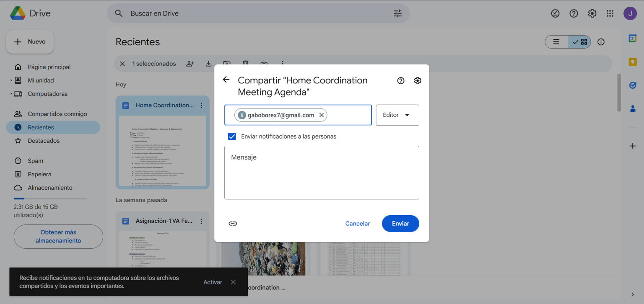The width and height of the screenshot is (644, 304).
Task: Open Home Coordination document thumbnail
Action: pos(163,151)
